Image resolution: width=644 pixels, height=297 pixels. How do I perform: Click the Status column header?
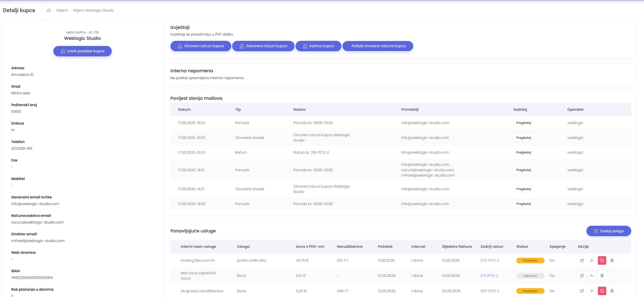522,247
